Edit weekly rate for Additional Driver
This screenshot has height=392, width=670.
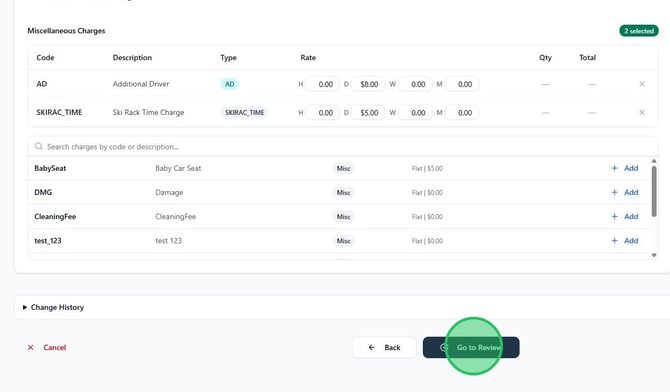[415, 84]
